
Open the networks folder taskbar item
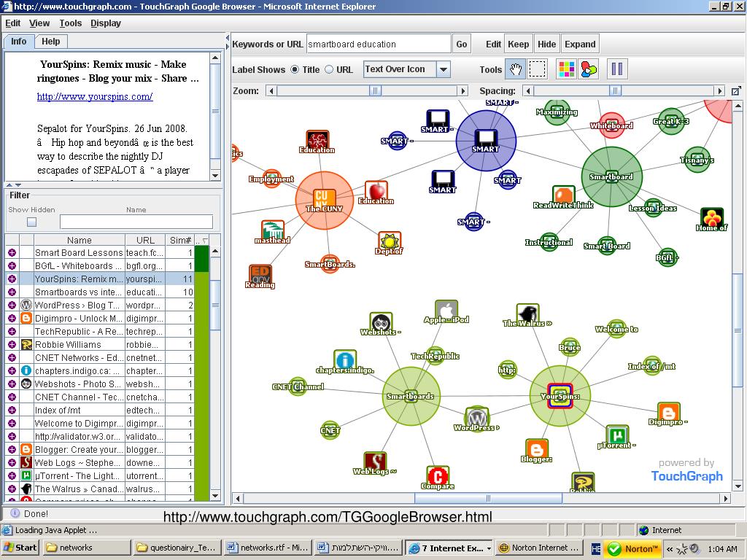point(88,548)
